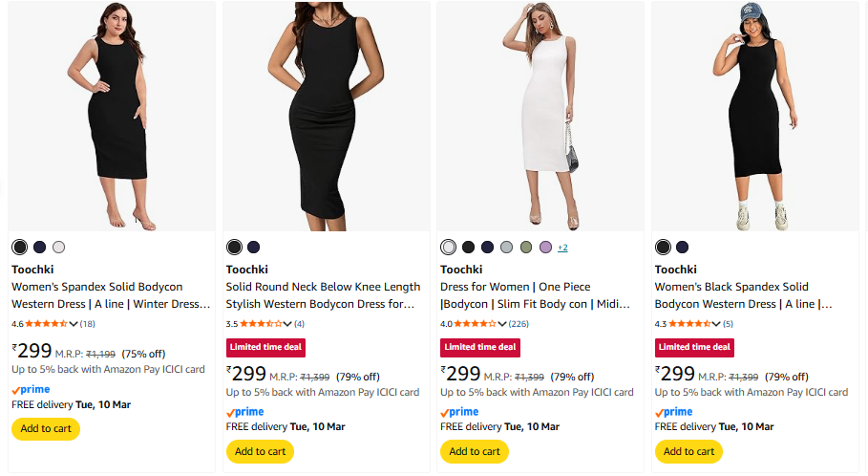The image size is (868, 476).
Task: Add the Solid Round Neck dress to cart
Action: pos(260,451)
